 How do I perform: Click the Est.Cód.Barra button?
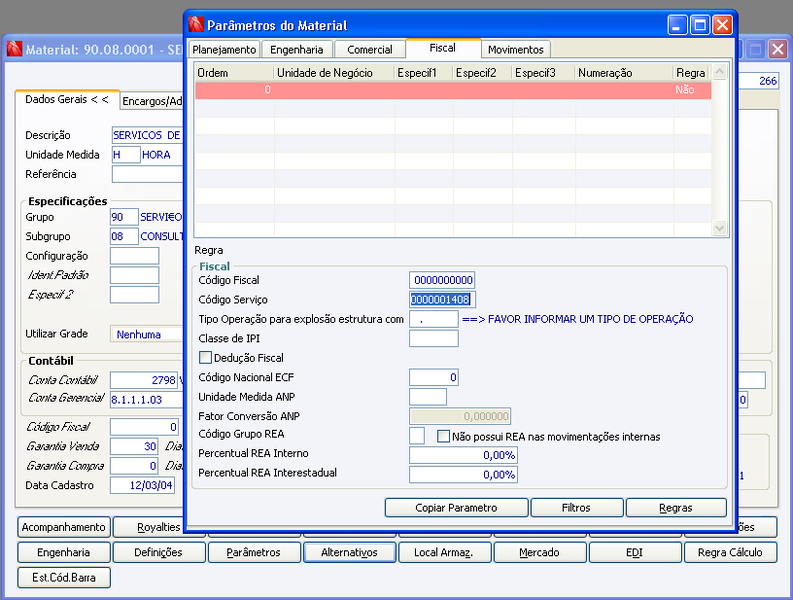coord(64,577)
